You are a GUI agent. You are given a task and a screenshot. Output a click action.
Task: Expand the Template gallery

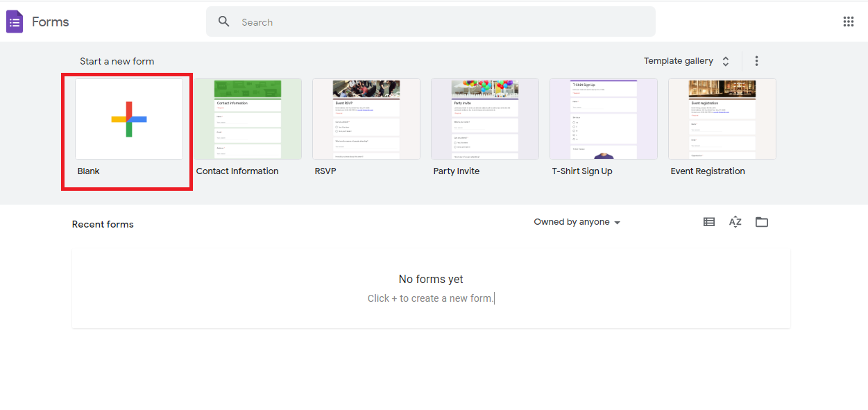click(678, 61)
